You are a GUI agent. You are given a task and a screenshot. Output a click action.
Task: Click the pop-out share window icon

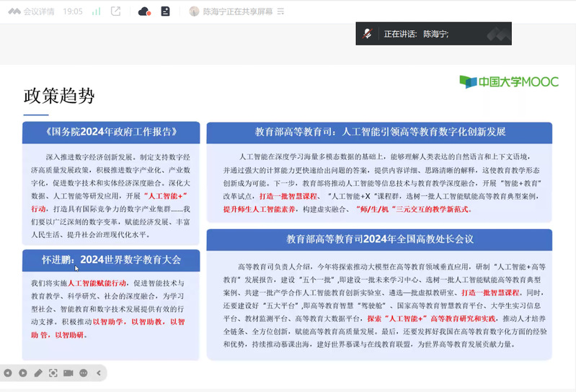tap(116, 12)
